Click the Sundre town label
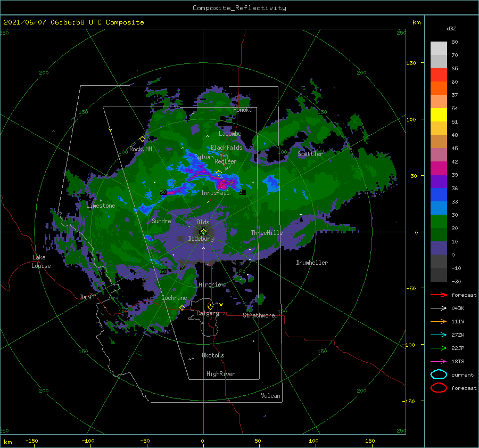This screenshot has width=479, height=448. tap(161, 221)
